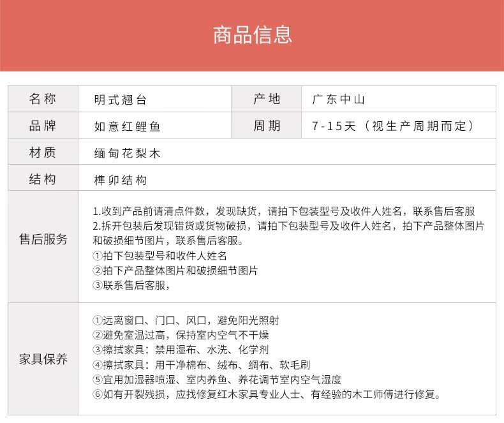
Task: Select the 结构 label cell
Action: tap(43, 178)
